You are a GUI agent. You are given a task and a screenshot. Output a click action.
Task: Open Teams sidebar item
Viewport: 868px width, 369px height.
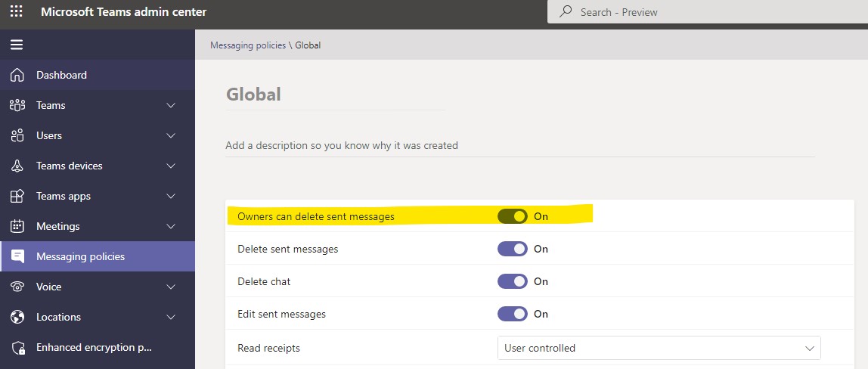pos(98,105)
